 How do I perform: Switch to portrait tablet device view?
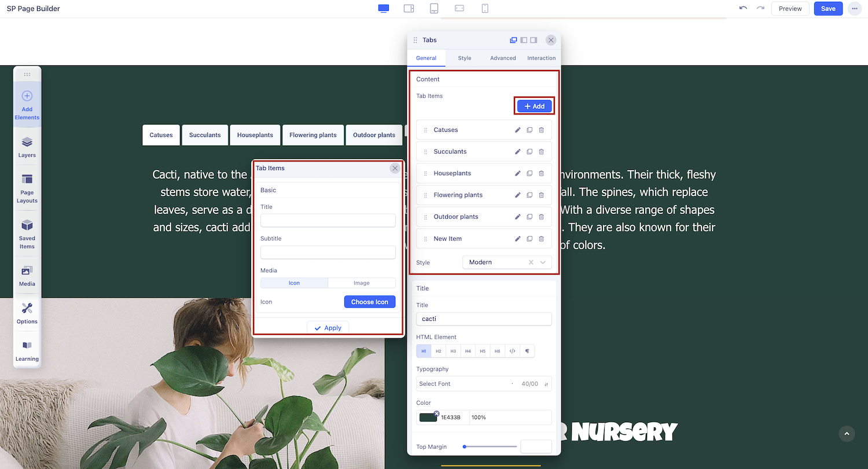coord(434,9)
